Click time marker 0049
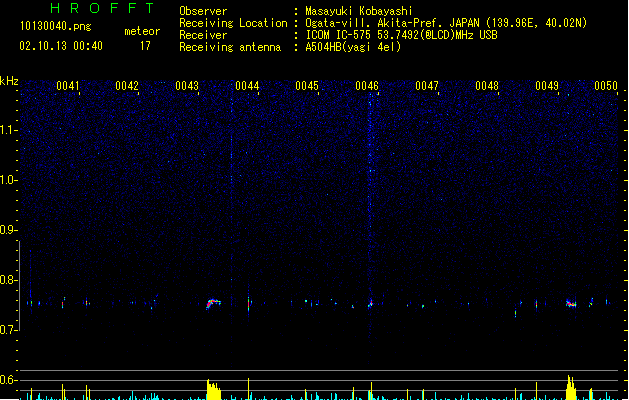 pyautogui.click(x=547, y=86)
